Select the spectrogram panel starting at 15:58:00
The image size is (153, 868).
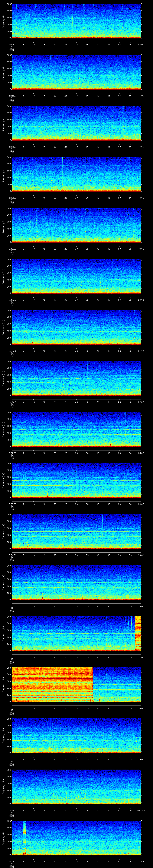click(77, 736)
